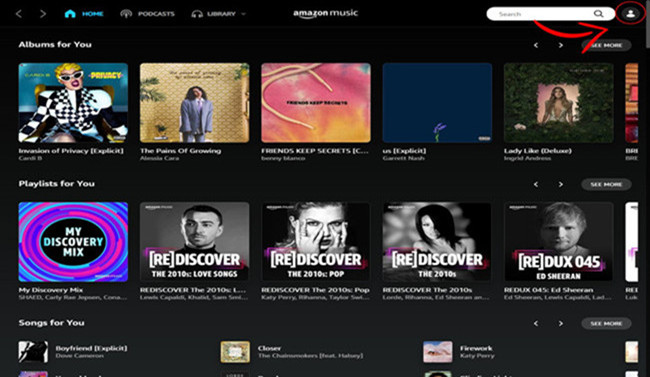Screen dimensions: 650x377
Task: Click Garrett Nash artist name
Action: click(x=403, y=158)
